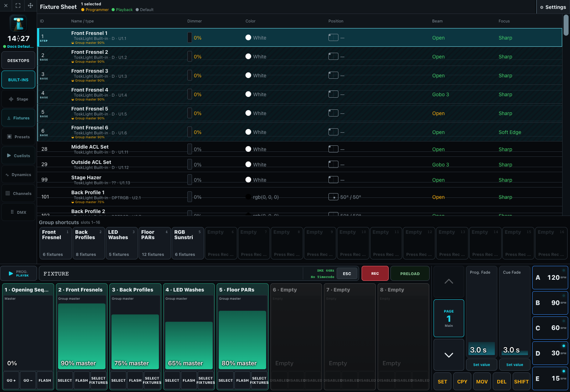
Task: Click the fullscreen expand icon
Action: tap(18, 5)
